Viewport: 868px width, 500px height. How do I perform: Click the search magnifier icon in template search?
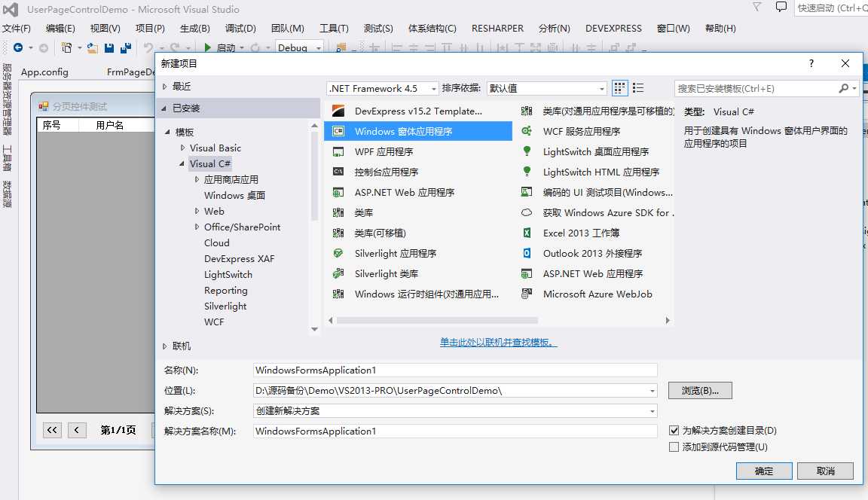pyautogui.click(x=844, y=89)
